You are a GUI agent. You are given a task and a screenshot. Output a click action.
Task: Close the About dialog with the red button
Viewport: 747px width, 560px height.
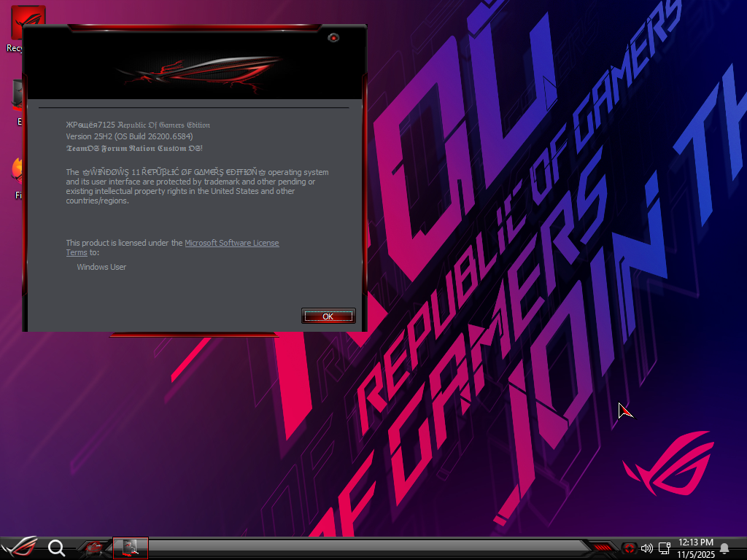333,38
